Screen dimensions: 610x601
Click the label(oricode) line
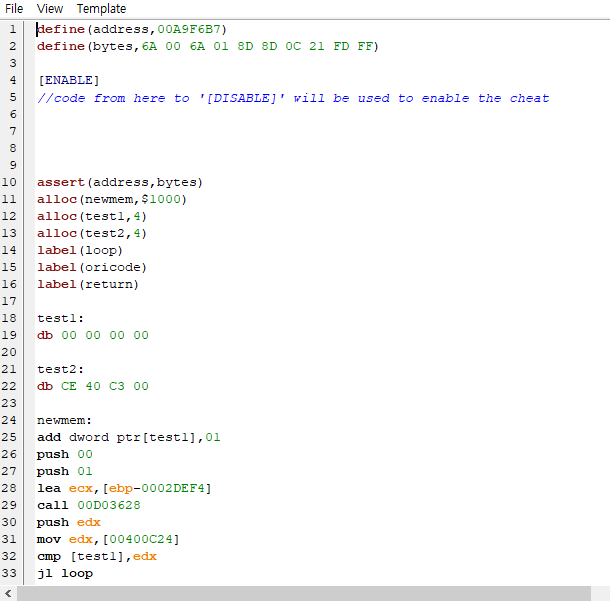91,267
